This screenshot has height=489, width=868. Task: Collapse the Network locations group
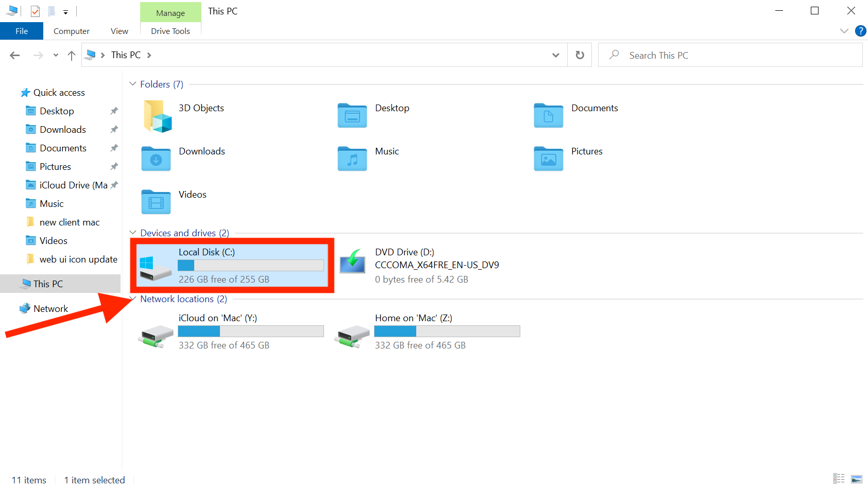133,299
